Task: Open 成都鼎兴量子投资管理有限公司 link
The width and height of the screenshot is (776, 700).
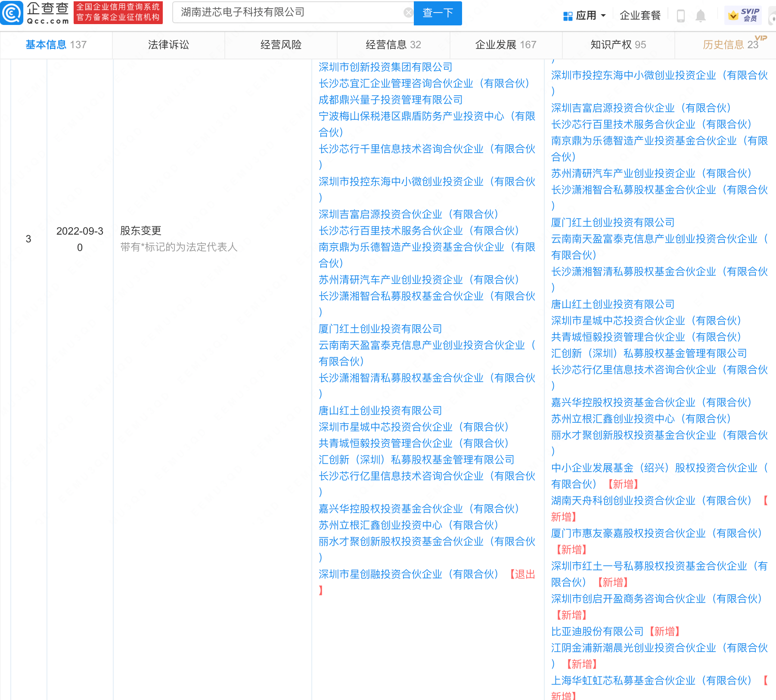Action: point(391,100)
